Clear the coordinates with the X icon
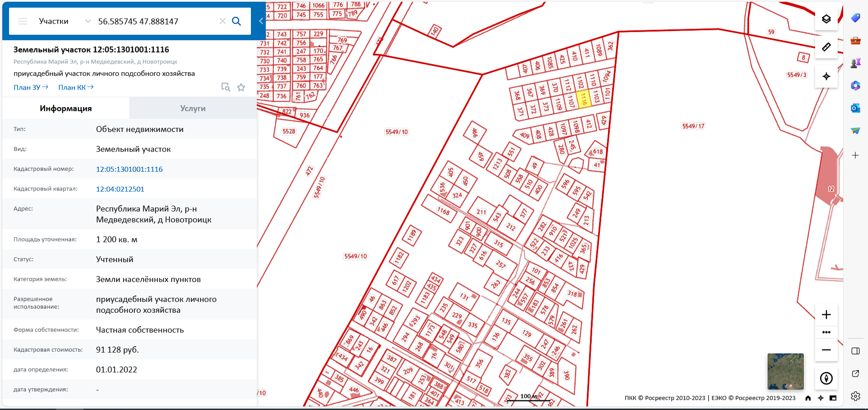The image size is (868, 410). (222, 21)
